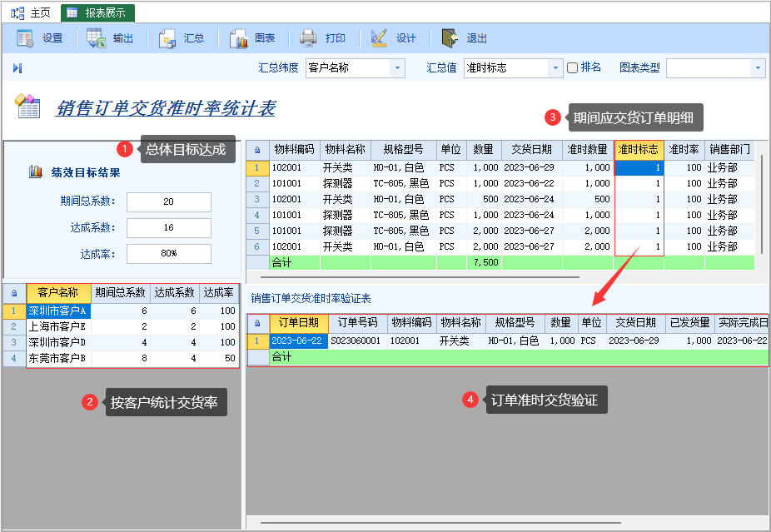Click the 主页 tree icon in the tab bar
The height and width of the screenshot is (532, 771).
(17, 13)
